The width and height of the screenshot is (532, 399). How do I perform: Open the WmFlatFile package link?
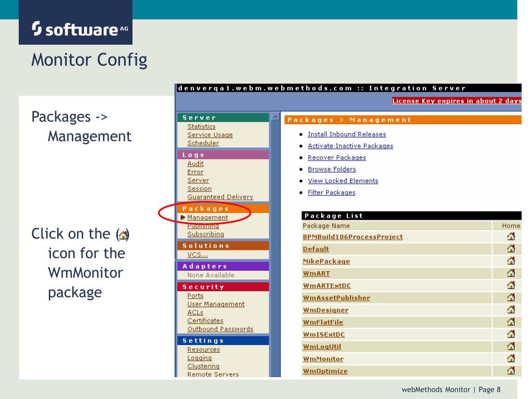pos(323,322)
